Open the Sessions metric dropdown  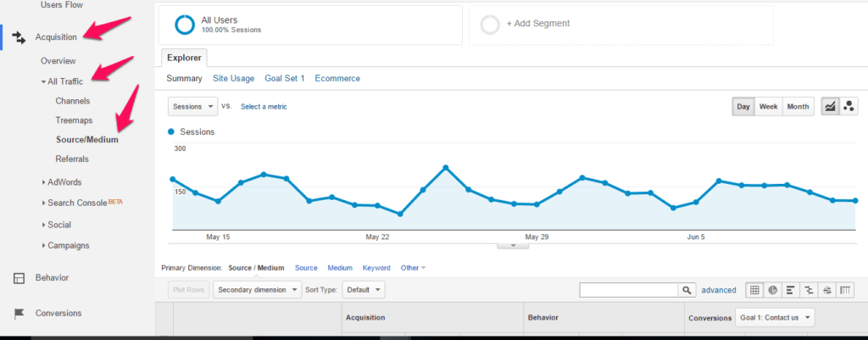pyautogui.click(x=192, y=107)
